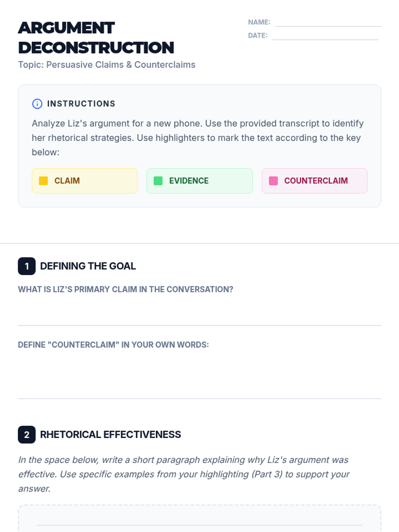Select the Evidence highlighter key

click(199, 181)
